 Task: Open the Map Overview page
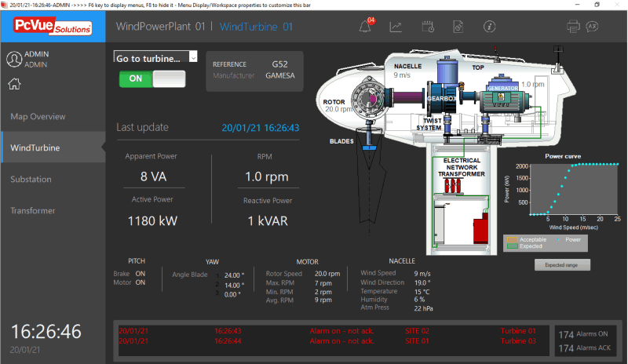pyautogui.click(x=38, y=116)
